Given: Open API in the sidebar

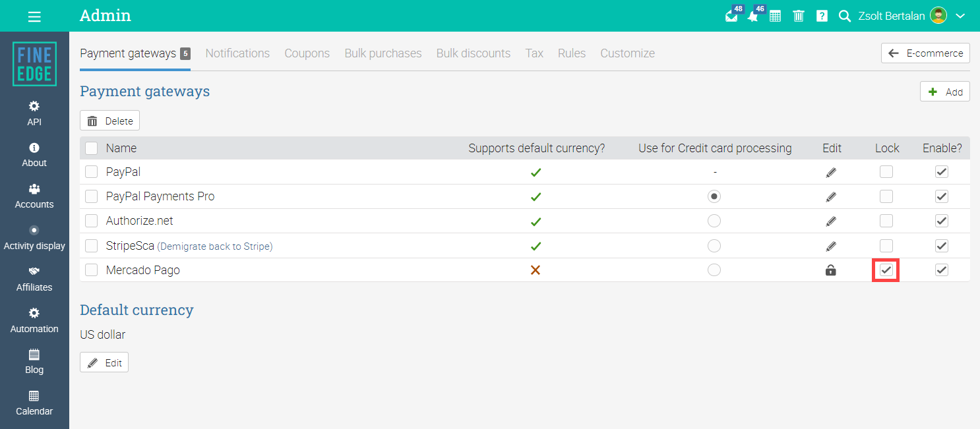Looking at the screenshot, I should coord(34,113).
